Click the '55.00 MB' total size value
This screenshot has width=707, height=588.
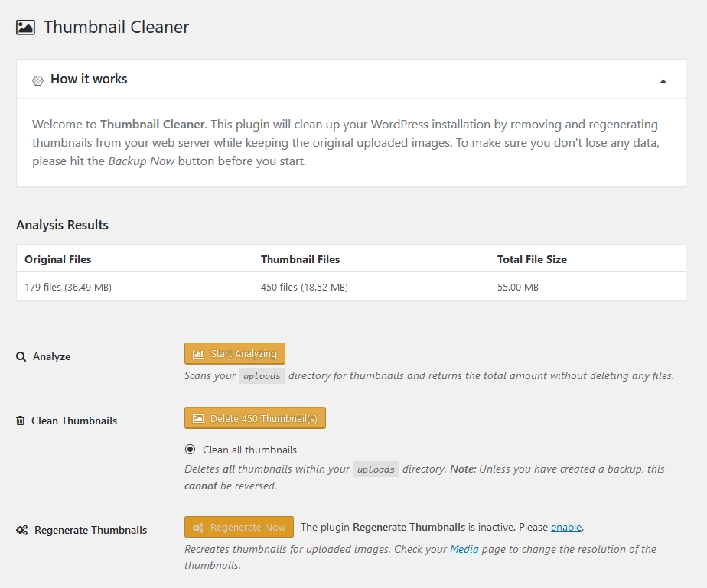coord(517,287)
